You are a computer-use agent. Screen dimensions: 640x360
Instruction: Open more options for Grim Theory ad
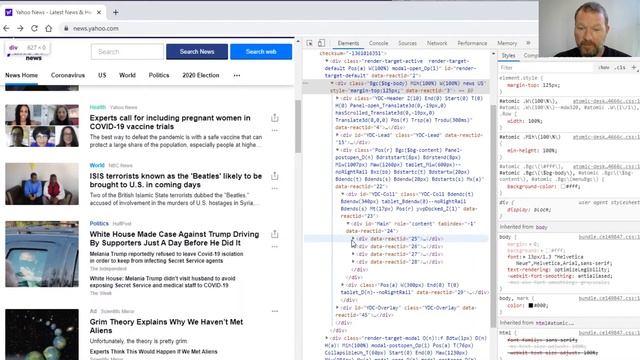(275, 311)
